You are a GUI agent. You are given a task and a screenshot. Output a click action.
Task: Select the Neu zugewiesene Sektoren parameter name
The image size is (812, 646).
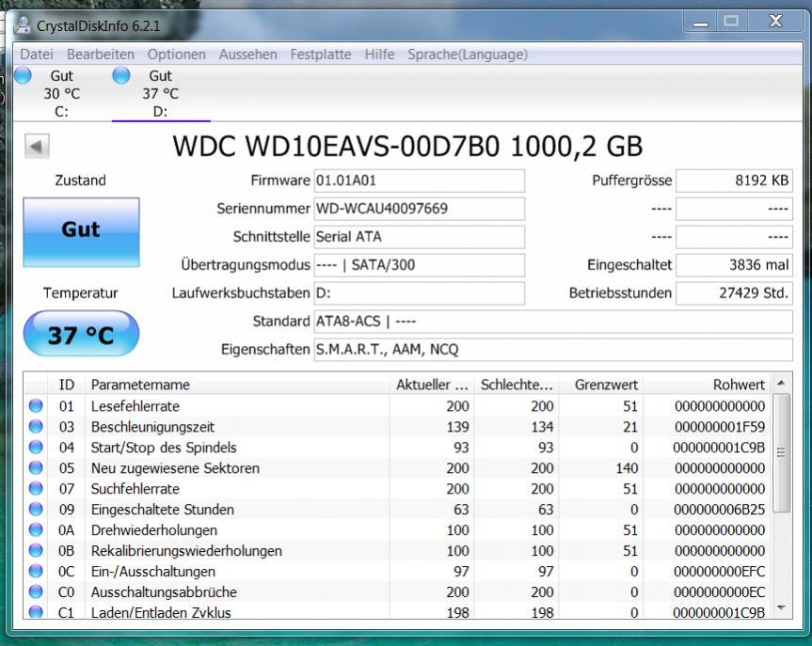[x=175, y=468]
